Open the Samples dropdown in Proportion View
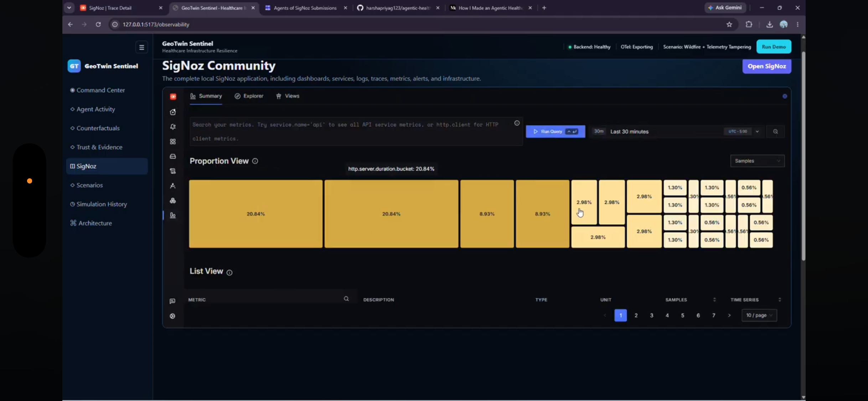The width and height of the screenshot is (868, 401). (757, 161)
